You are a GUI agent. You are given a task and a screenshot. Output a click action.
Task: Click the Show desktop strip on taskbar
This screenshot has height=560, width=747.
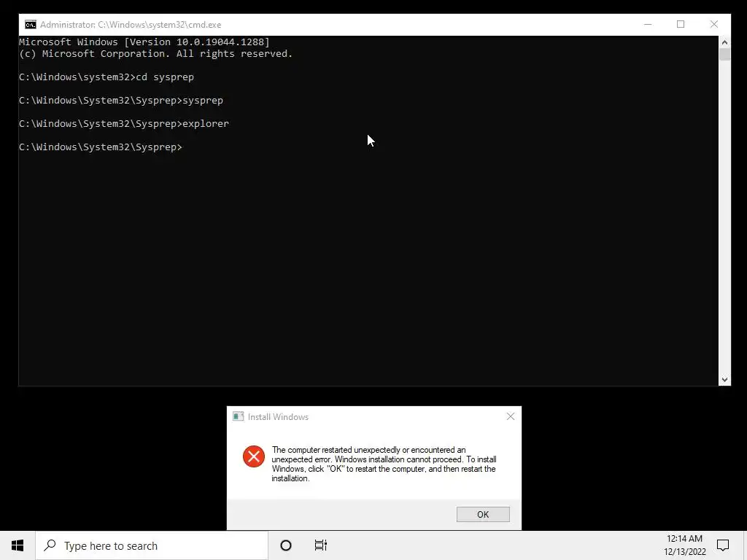(745, 545)
